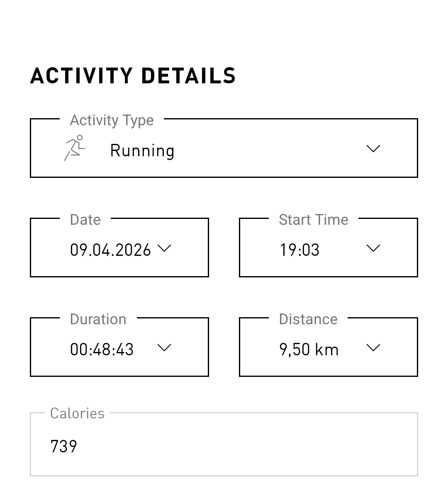This screenshot has height=488, width=448.
Task: Open the Activity Type dropdown box
Action: pos(224,148)
